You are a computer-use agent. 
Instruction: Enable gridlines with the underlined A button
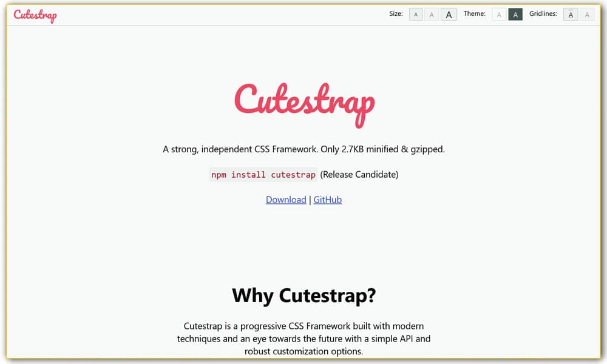571,15
